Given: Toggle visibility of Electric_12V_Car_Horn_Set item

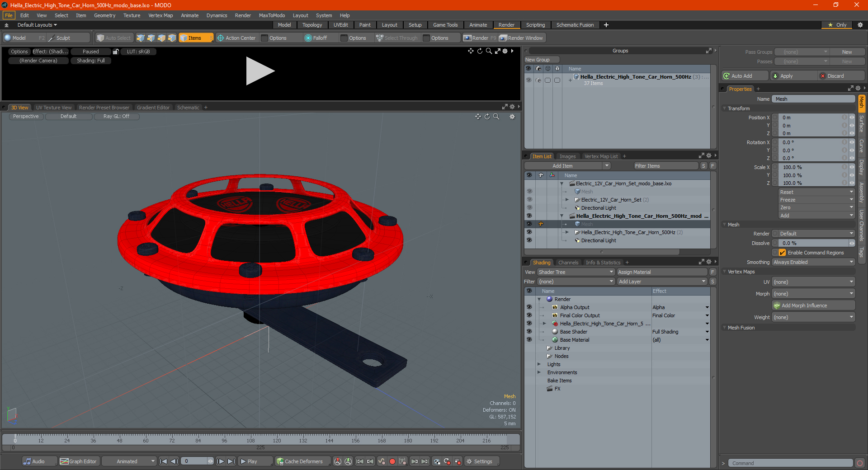Looking at the screenshot, I should 529,199.
